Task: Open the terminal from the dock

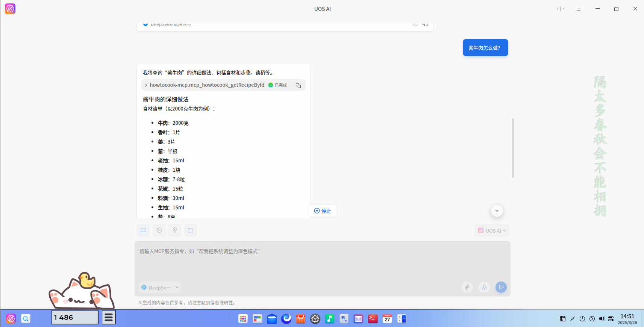Action: [373, 319]
